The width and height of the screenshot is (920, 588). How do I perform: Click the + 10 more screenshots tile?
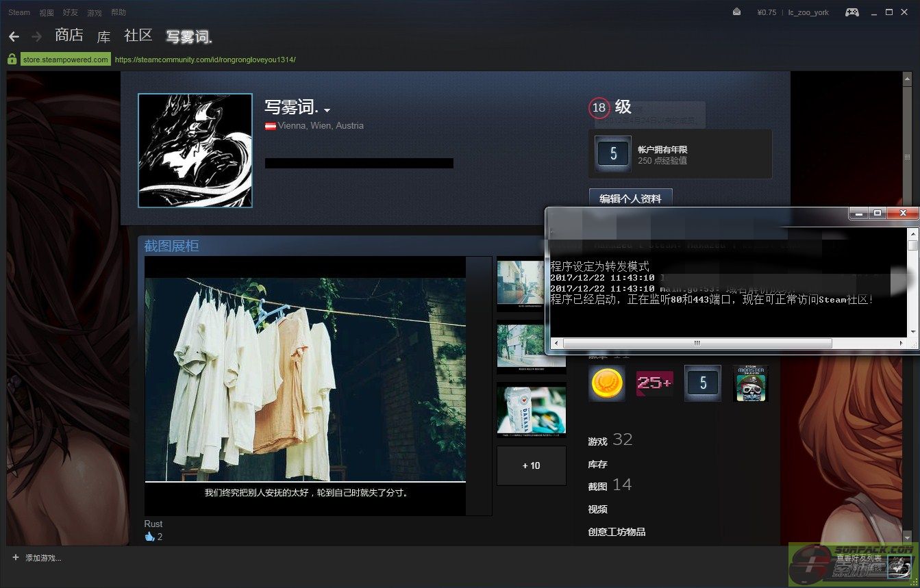point(532,465)
